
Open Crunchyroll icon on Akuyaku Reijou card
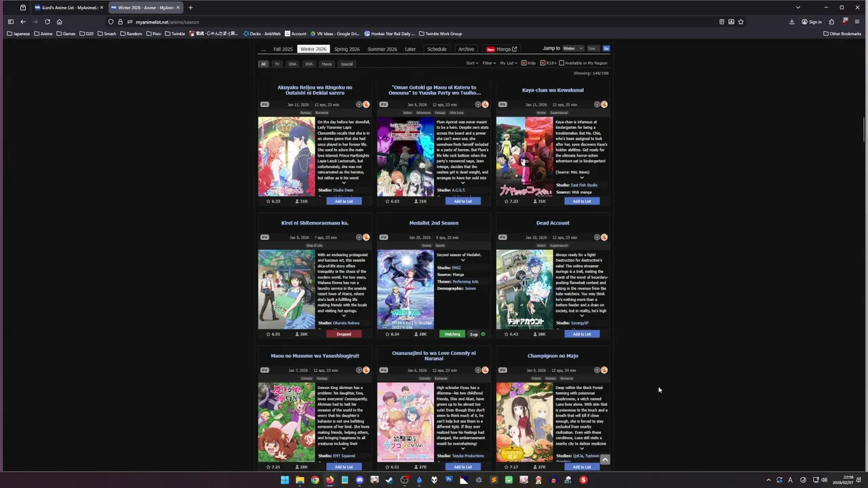pyautogui.click(x=366, y=104)
